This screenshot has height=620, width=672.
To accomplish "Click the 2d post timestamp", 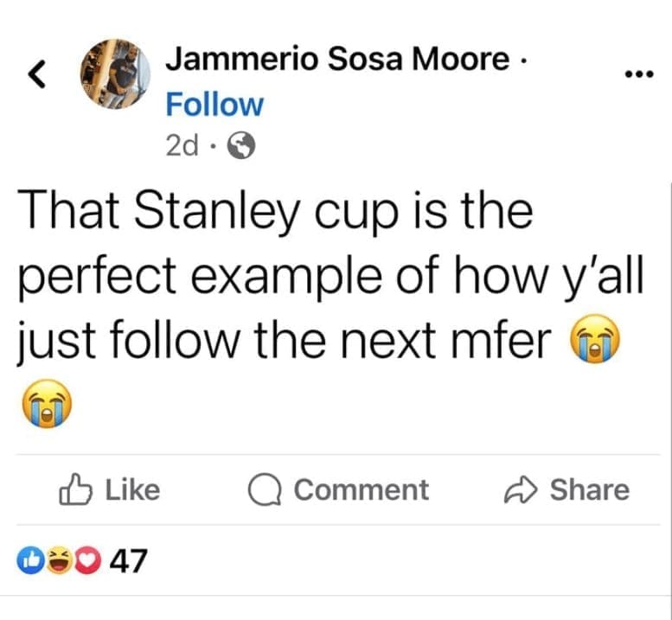I will 179,147.
